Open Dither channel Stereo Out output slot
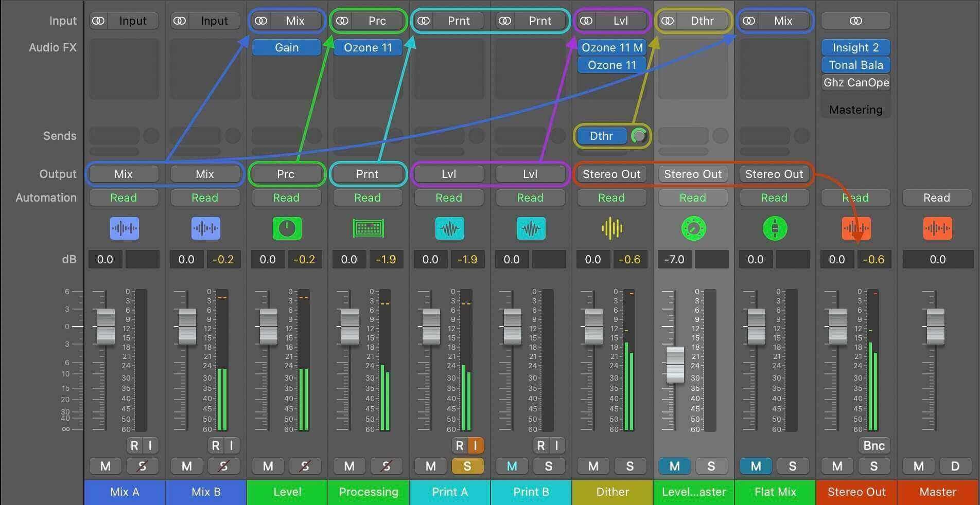The width and height of the screenshot is (980, 505). tap(611, 174)
